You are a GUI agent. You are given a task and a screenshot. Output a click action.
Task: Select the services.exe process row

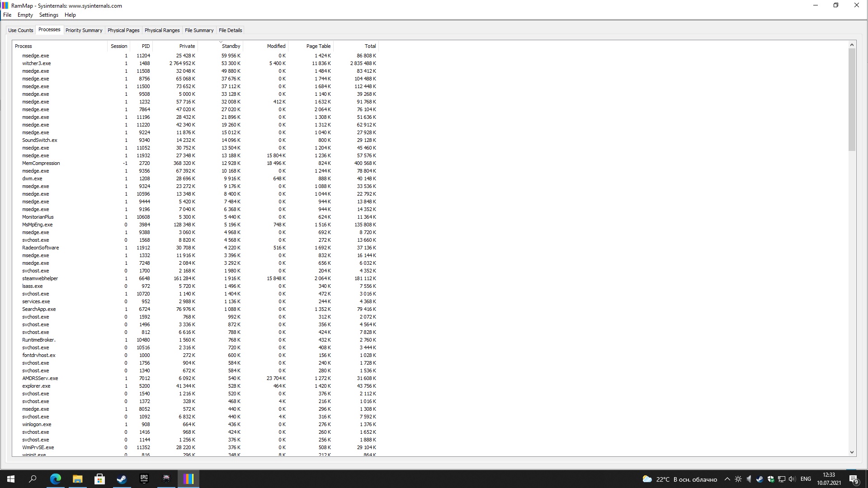pos(195,301)
